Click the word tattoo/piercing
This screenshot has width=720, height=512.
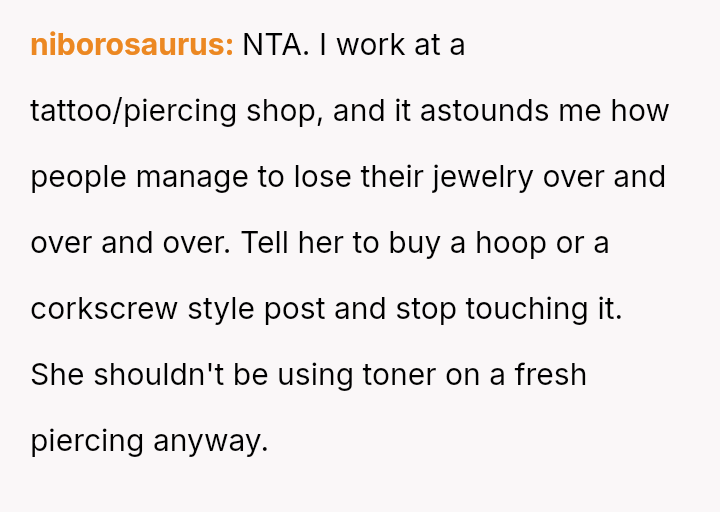click(133, 111)
